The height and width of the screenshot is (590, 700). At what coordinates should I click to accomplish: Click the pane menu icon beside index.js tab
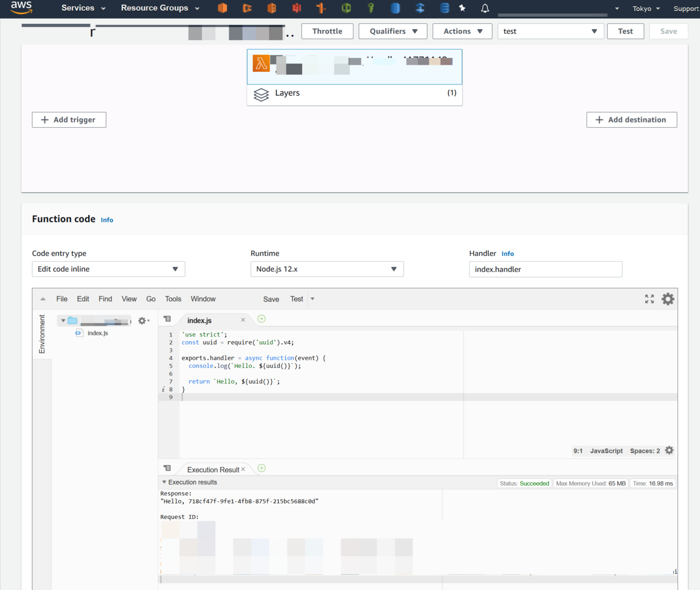pos(167,319)
